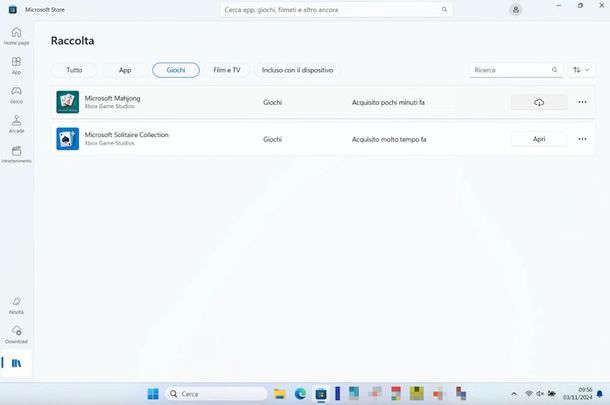Click the magnifier in top search bar

pyautogui.click(x=444, y=10)
